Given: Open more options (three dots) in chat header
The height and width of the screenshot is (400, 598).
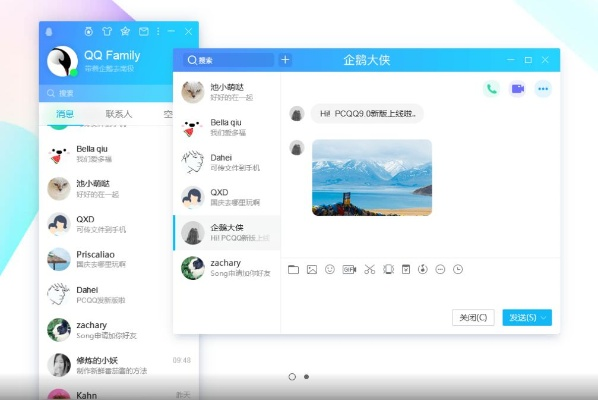Looking at the screenshot, I should point(543,89).
